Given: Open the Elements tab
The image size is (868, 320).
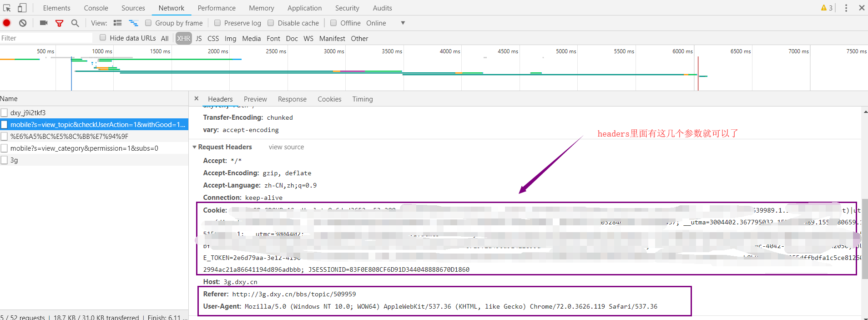Looking at the screenshot, I should coord(56,8).
